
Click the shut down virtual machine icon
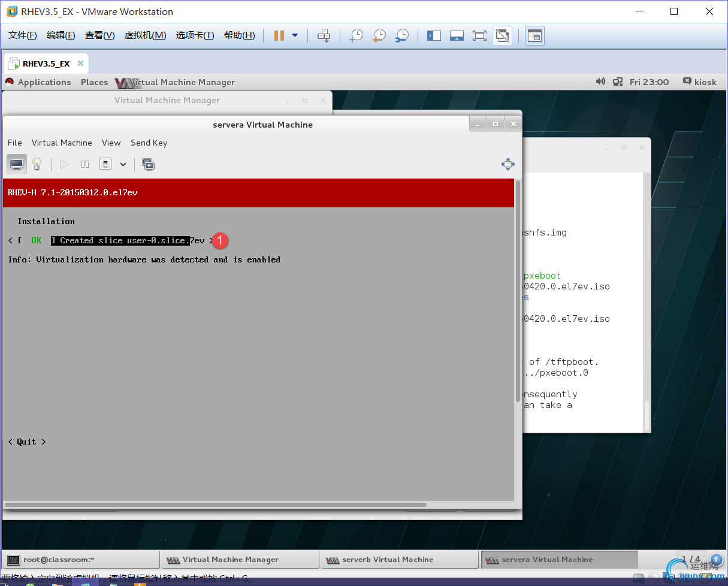(105, 164)
